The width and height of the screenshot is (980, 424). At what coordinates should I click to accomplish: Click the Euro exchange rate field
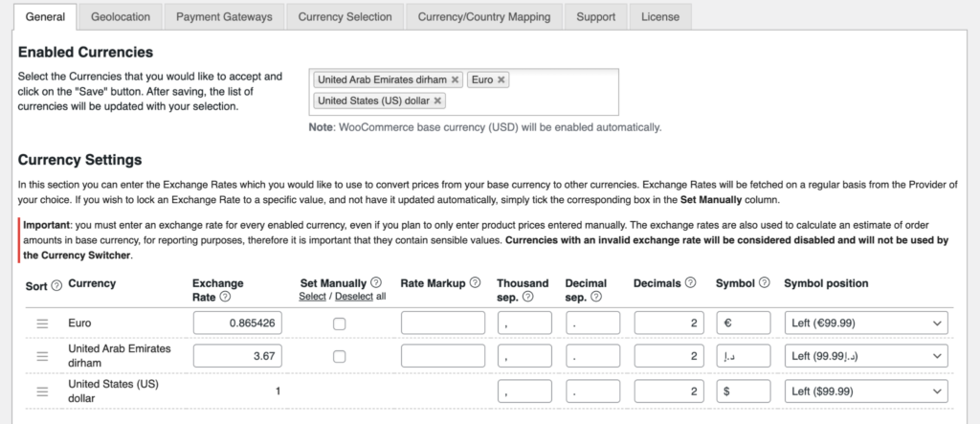click(x=235, y=324)
